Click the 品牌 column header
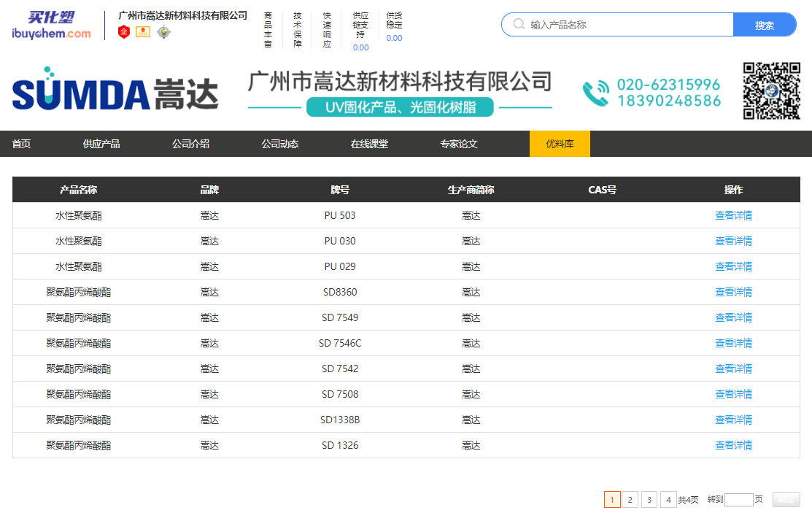 click(x=209, y=190)
